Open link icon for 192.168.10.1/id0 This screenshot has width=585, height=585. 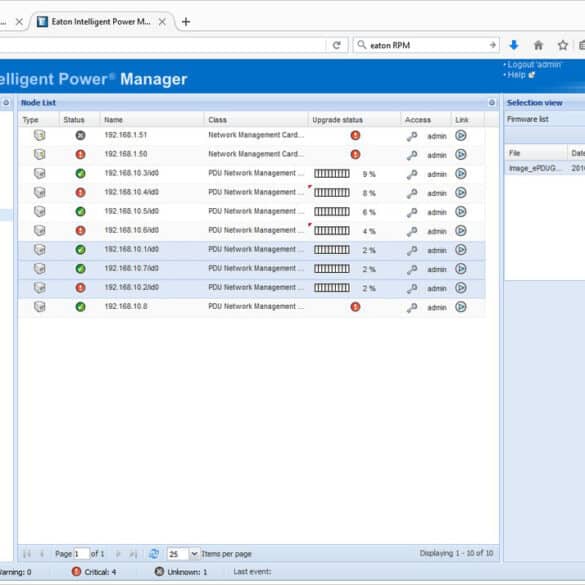461,250
